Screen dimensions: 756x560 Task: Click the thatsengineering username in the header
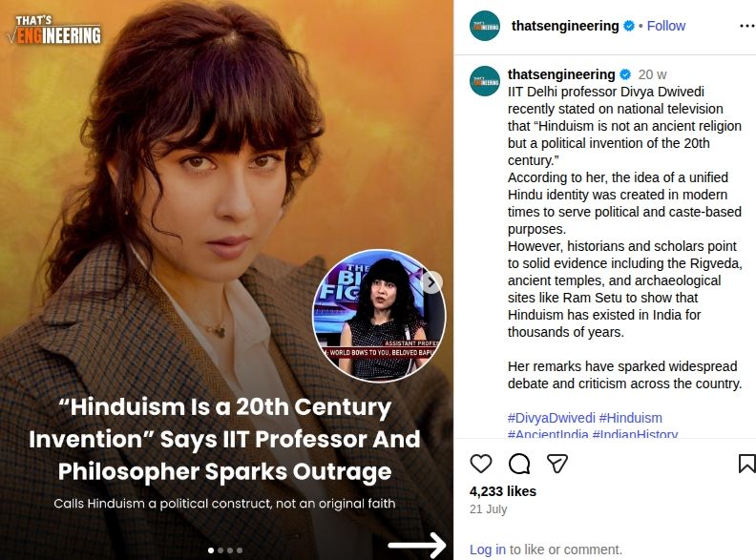(565, 26)
